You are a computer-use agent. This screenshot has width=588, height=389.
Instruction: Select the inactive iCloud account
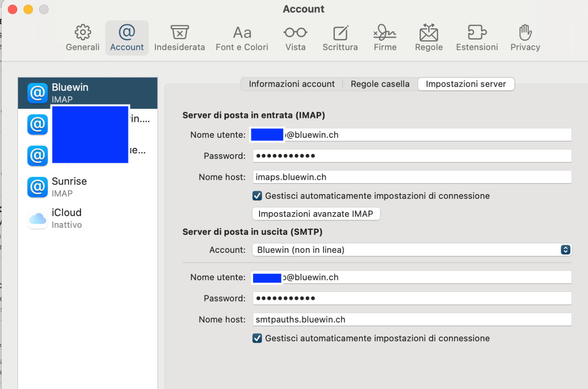pyautogui.click(x=88, y=218)
